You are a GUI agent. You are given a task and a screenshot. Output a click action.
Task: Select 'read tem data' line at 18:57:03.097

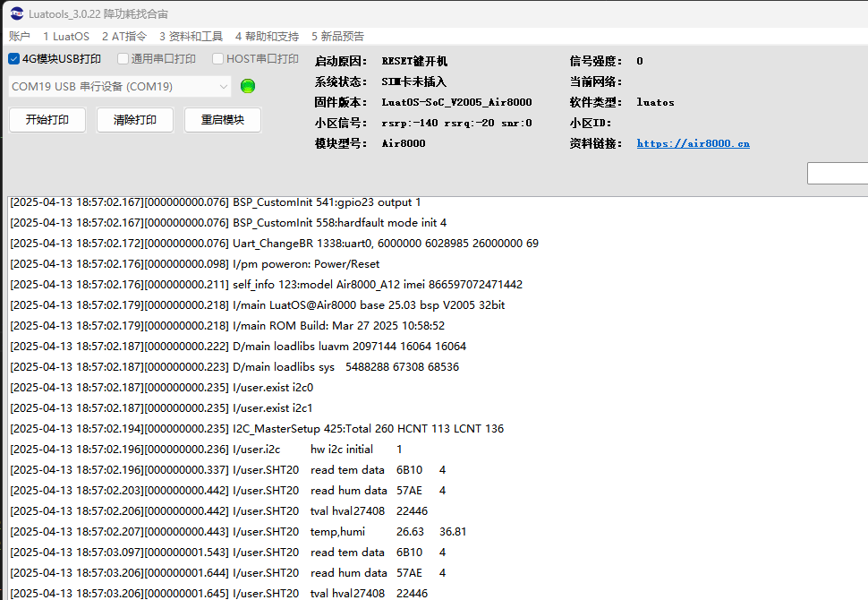pyautogui.click(x=228, y=553)
